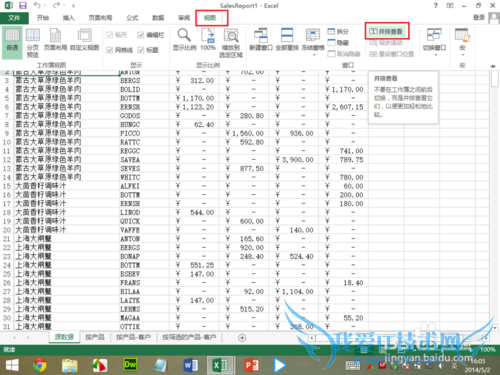Switch to the Home (开始) tab
This screenshot has width=500, height=375.
(43, 18)
